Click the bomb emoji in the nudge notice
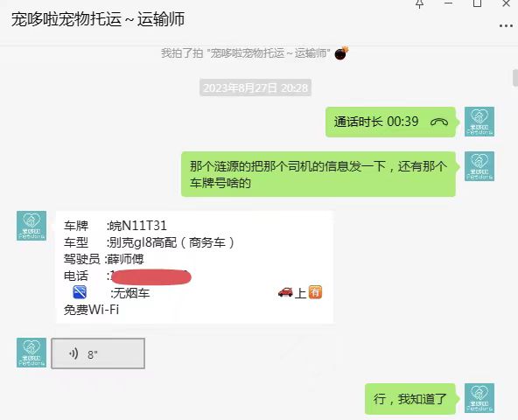The height and width of the screenshot is (420, 518). (x=341, y=52)
